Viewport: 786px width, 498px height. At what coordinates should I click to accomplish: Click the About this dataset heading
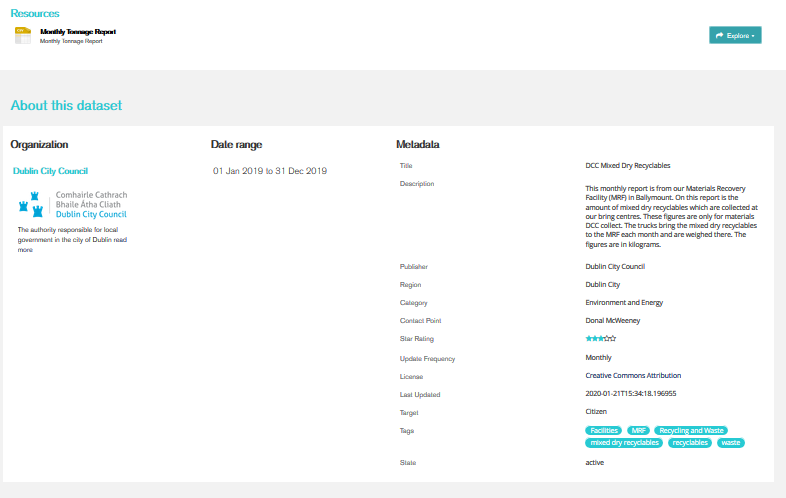point(66,105)
